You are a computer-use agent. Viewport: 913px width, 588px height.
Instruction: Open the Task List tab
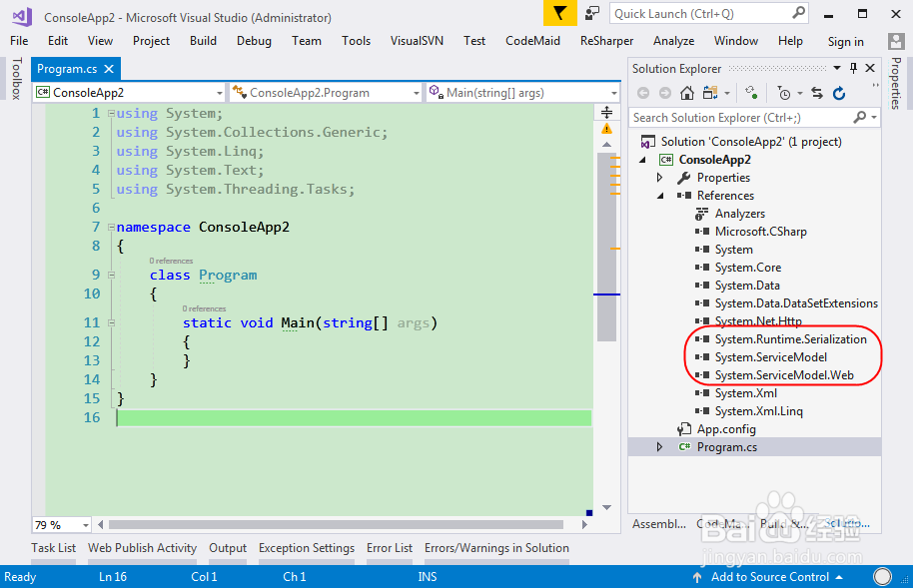(54, 548)
